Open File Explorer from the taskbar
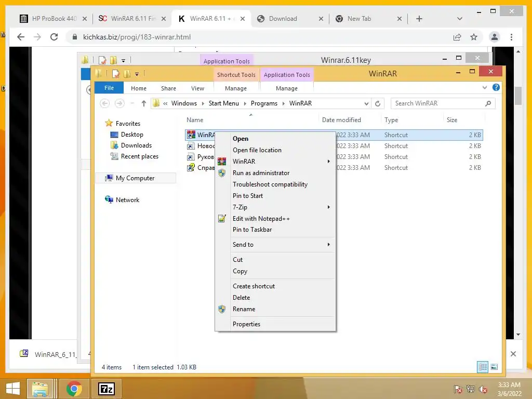 [x=40, y=389]
